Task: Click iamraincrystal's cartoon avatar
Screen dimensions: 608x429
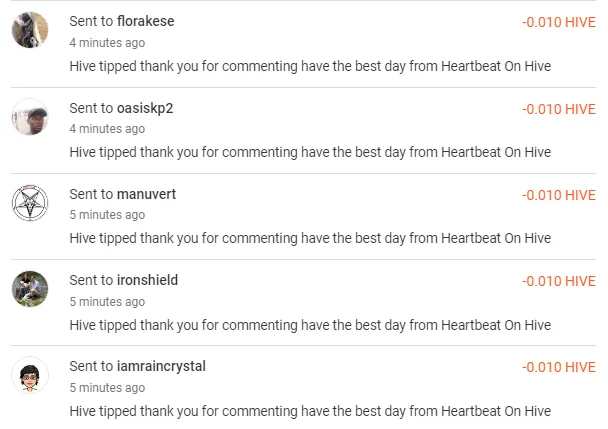Action: tap(30, 375)
